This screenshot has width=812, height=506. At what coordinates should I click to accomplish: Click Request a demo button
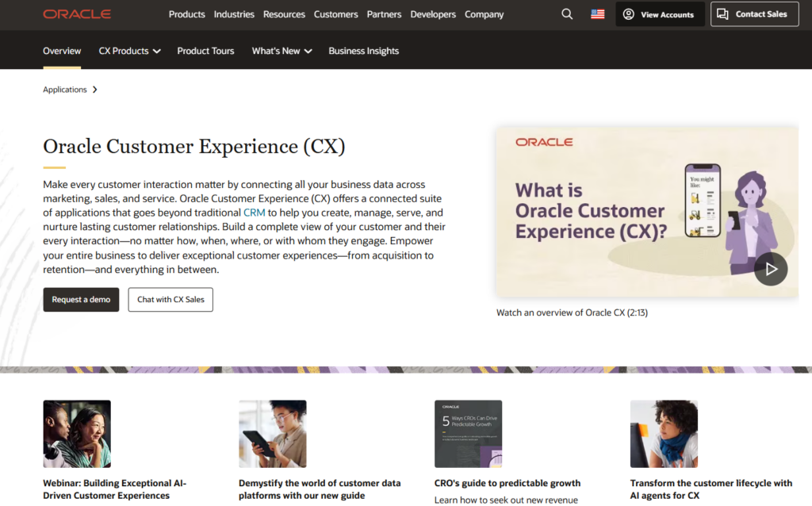tap(81, 300)
